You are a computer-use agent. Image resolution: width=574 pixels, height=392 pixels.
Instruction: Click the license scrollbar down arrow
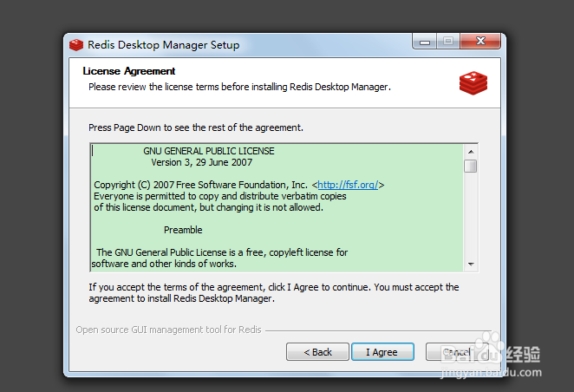[x=471, y=264]
